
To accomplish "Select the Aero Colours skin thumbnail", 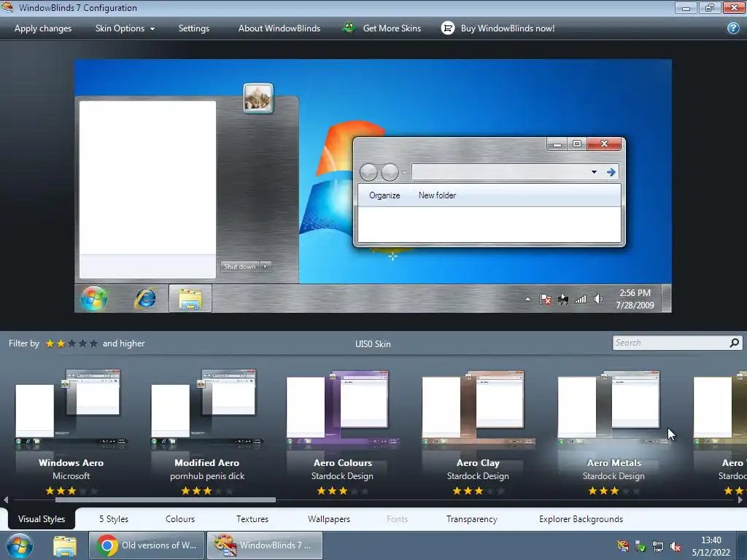I will pos(342,408).
